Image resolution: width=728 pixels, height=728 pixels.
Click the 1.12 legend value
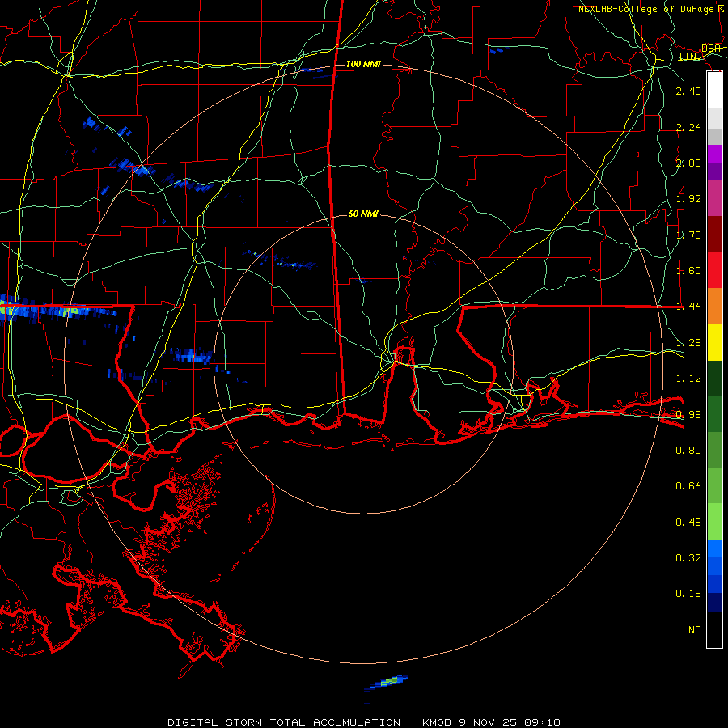click(x=688, y=379)
